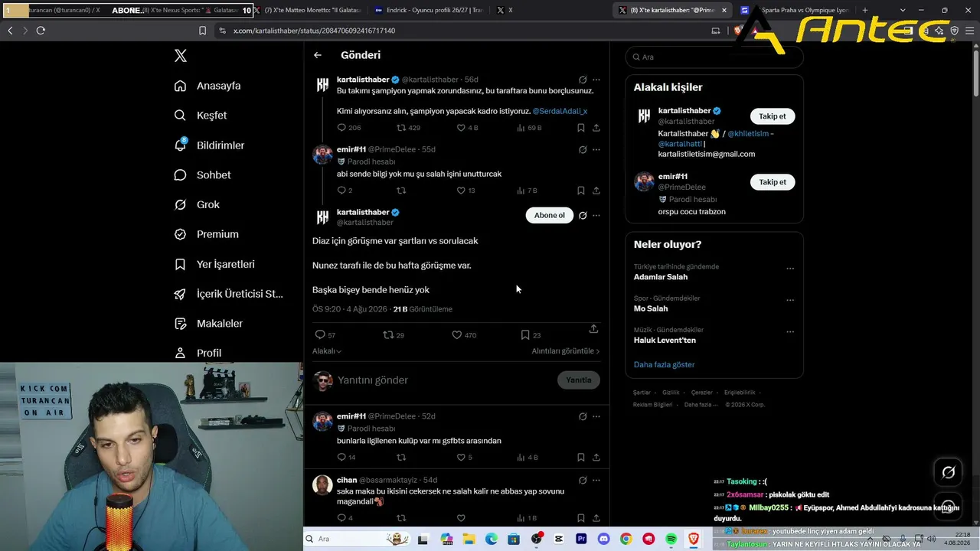This screenshot has height=551, width=980.
Task: Click Daha fazla göster link
Action: 664,365
